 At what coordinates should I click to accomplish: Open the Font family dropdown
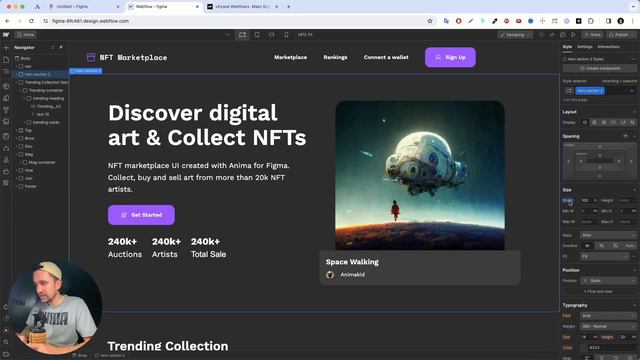[608, 316]
